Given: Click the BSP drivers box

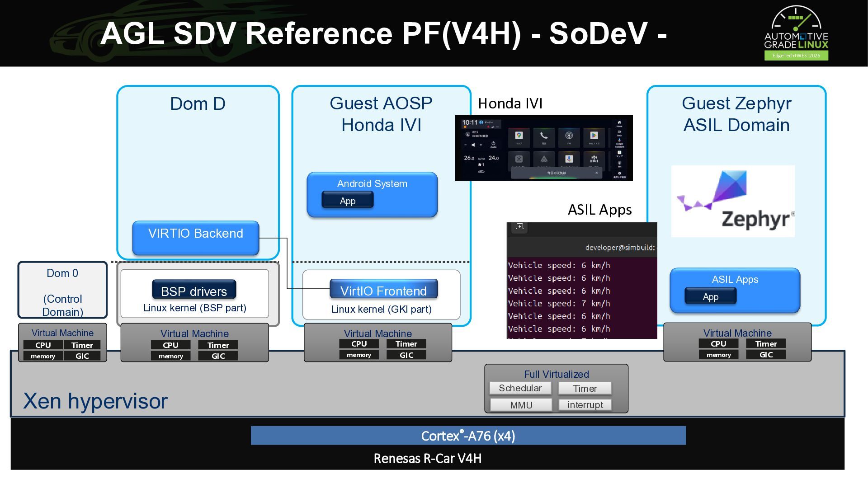Looking at the screenshot, I should [194, 290].
